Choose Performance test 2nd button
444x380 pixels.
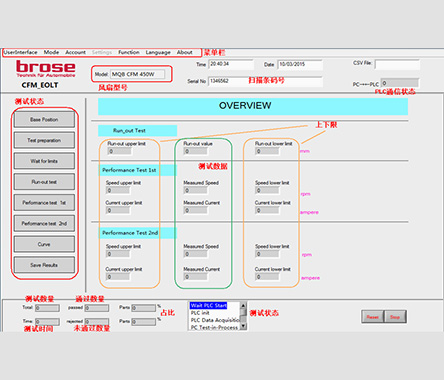(x=44, y=223)
